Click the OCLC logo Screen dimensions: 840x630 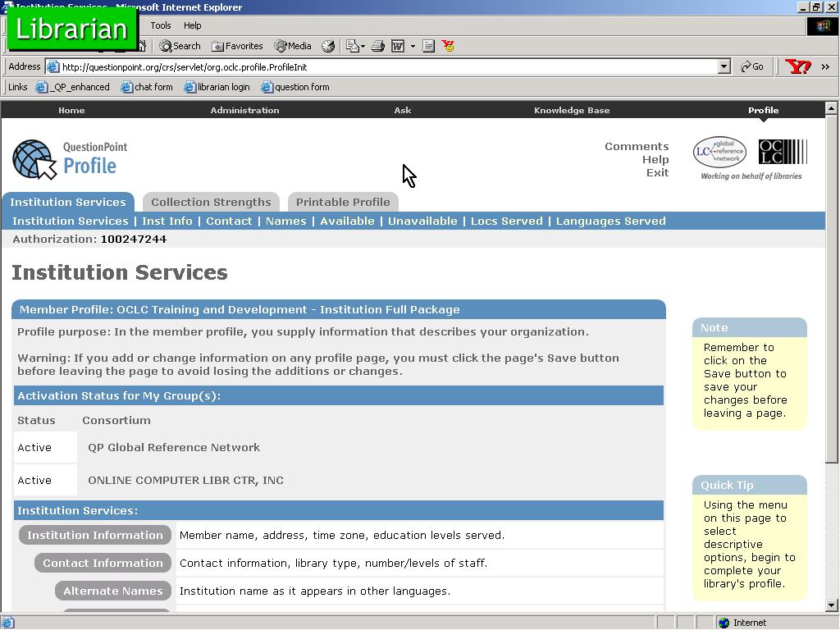pos(783,152)
